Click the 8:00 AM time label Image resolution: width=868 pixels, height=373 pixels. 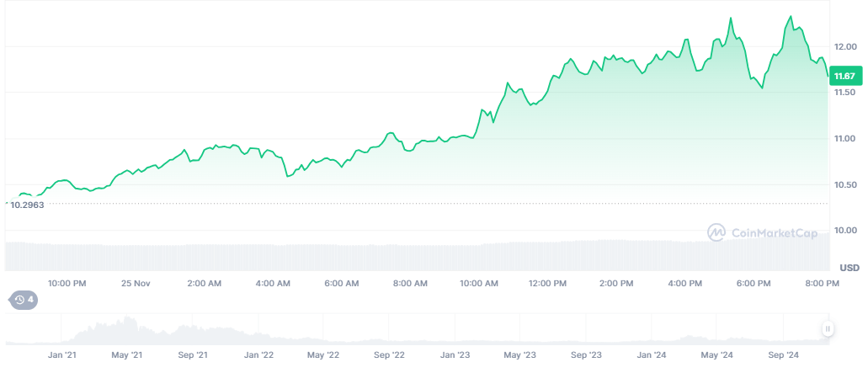coord(411,284)
